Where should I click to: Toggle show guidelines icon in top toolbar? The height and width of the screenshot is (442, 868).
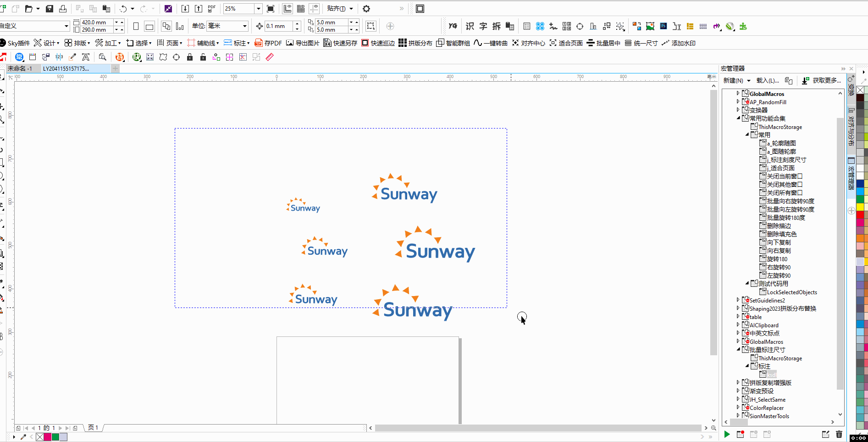point(314,9)
